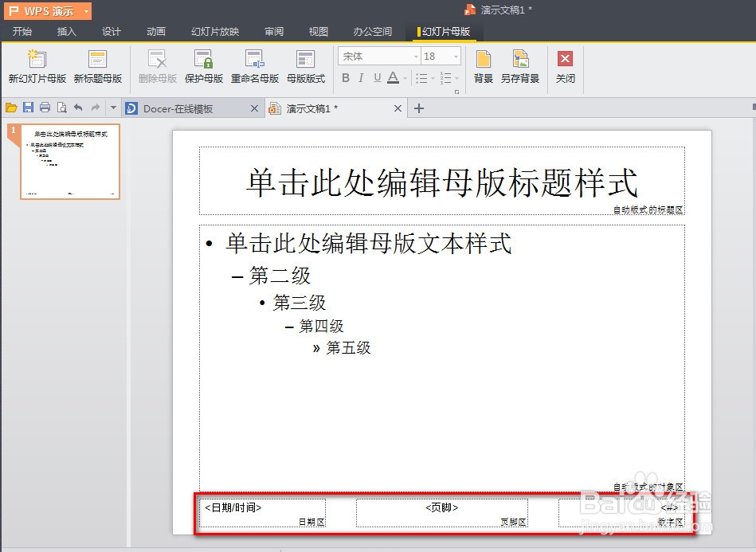Open the font color picker

(x=393, y=77)
